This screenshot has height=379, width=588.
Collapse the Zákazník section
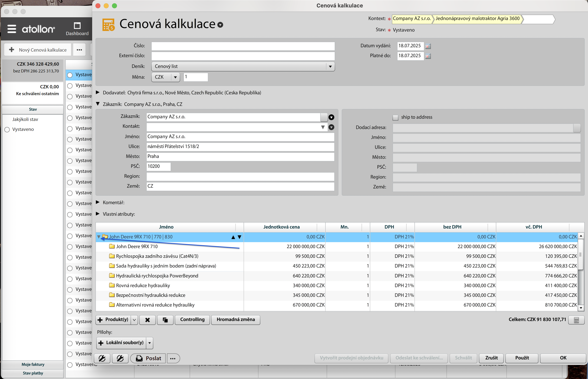98,104
